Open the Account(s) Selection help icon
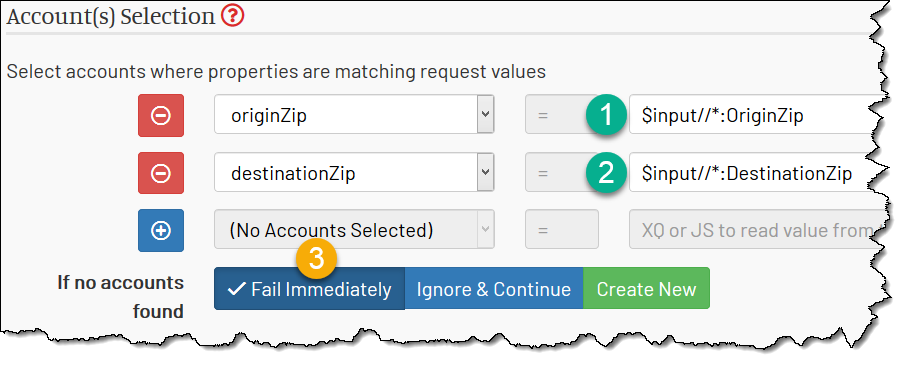Viewport: 908px width, 368px height. coord(232,16)
